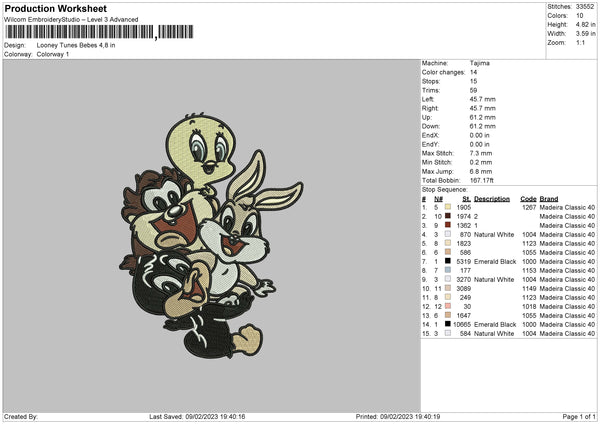Pick the Natural White swatch in stop row 4

click(448, 234)
